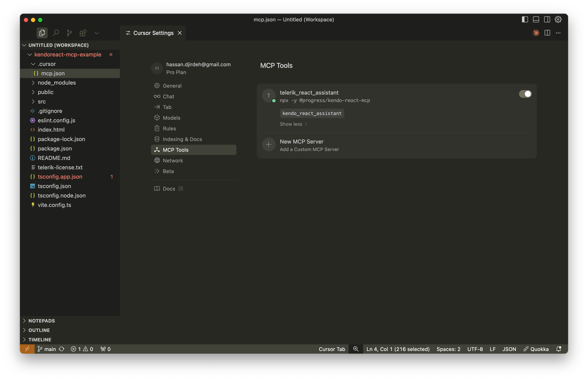This screenshot has height=380, width=588.
Task: Click the zoom magnifier status icon
Action: click(x=356, y=349)
